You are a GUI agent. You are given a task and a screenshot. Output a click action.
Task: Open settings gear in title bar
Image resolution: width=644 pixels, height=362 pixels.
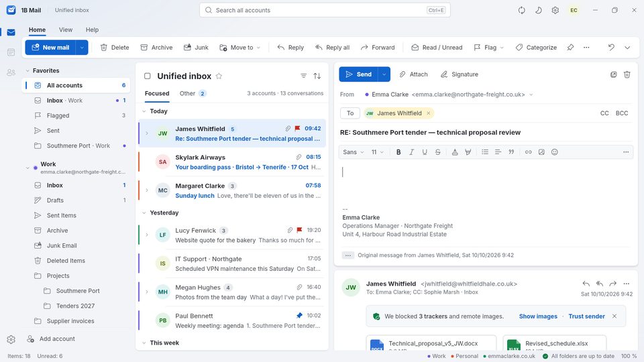[555, 10]
